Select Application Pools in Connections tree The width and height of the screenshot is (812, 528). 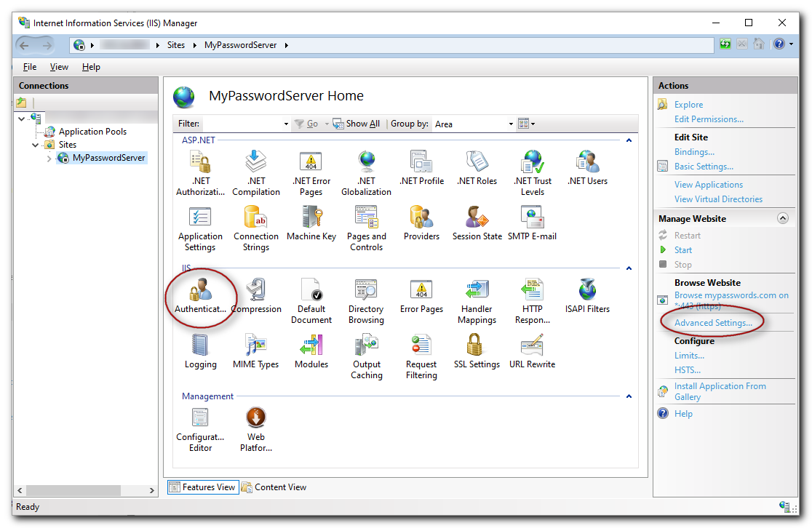92,132
